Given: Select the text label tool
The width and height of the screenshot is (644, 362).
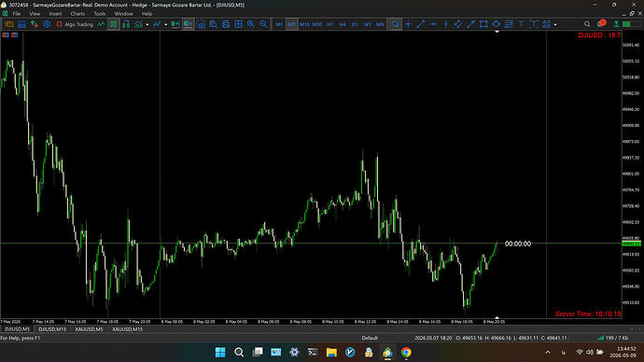Looking at the screenshot, I should [x=534, y=24].
